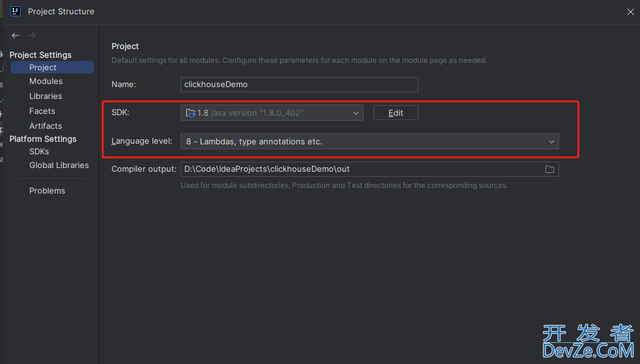Image resolution: width=640 pixels, height=364 pixels.
Task: Click the Compiler output label
Action: click(x=144, y=169)
